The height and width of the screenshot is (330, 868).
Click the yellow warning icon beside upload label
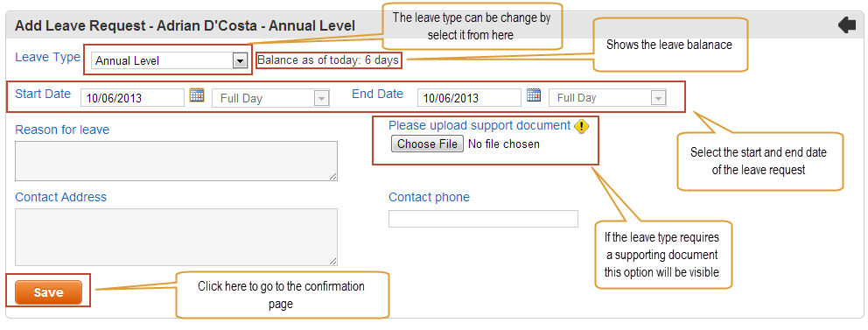pos(581,127)
